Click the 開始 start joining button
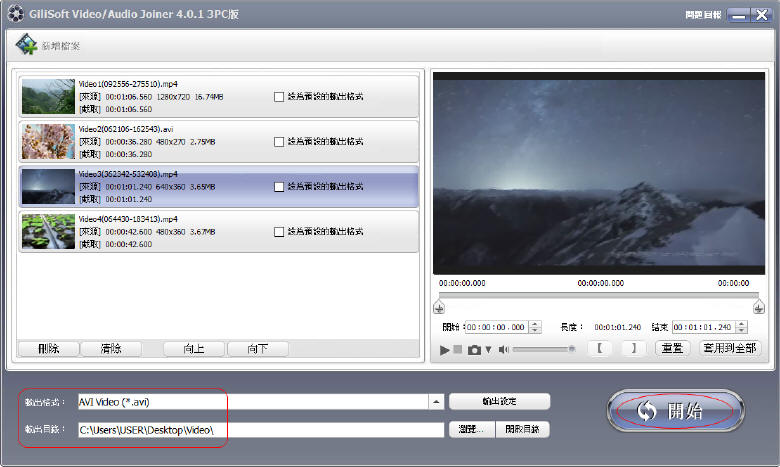This screenshot has width=780, height=467. point(675,410)
